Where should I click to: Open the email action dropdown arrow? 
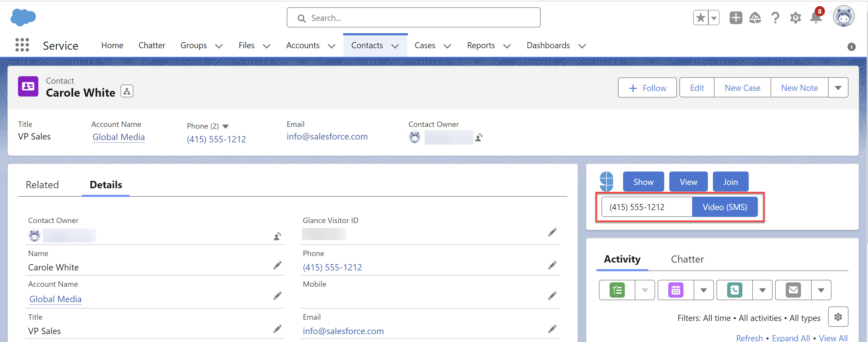tap(821, 290)
